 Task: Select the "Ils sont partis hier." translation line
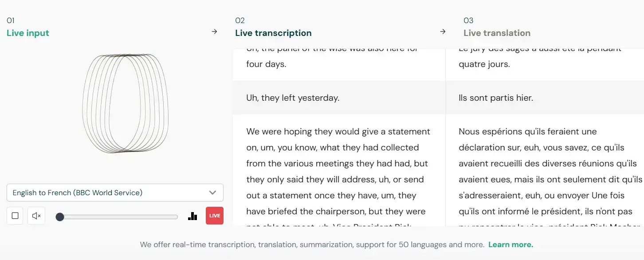click(496, 98)
